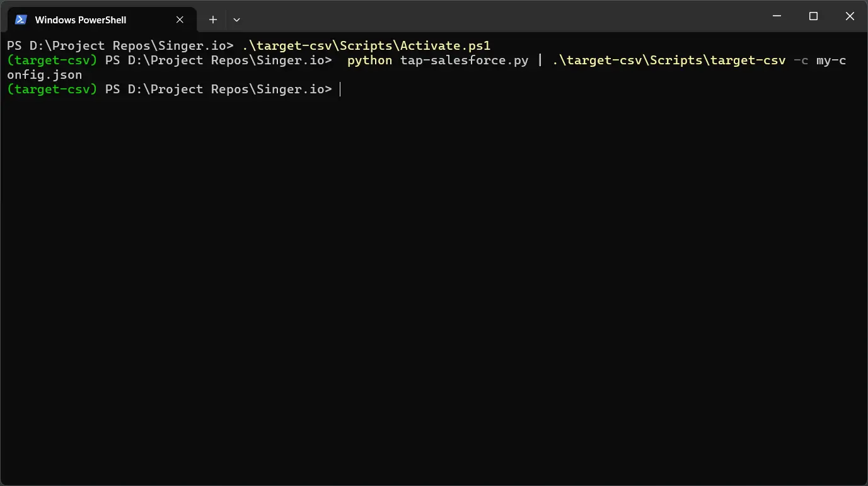Click the Windows PowerShell tab title text
The height and width of the screenshot is (486, 868).
(x=81, y=20)
